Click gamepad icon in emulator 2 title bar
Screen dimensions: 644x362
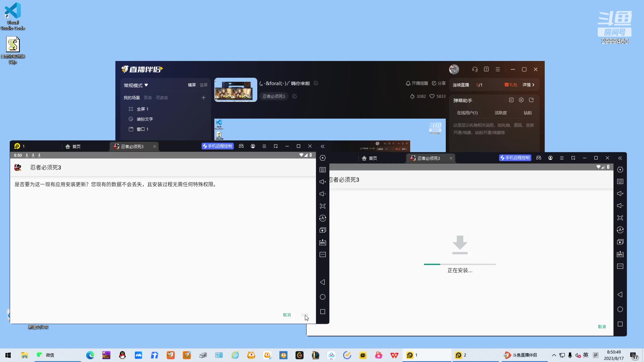coord(539,158)
